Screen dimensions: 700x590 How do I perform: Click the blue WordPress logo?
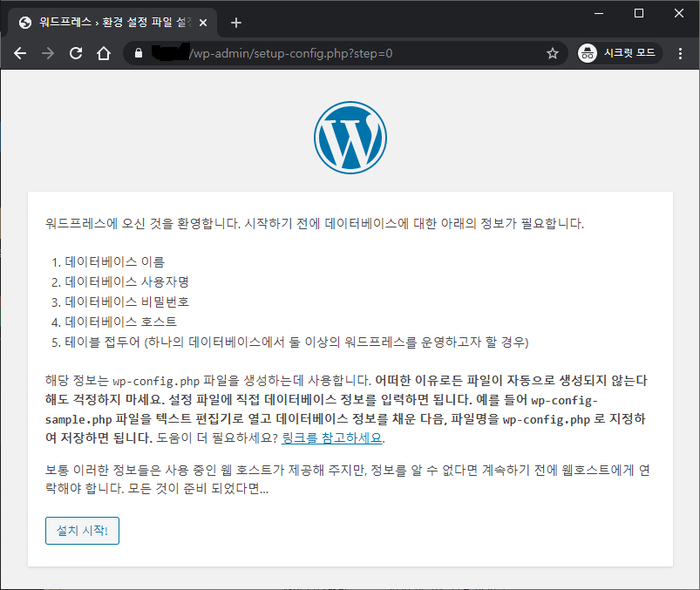click(x=350, y=137)
